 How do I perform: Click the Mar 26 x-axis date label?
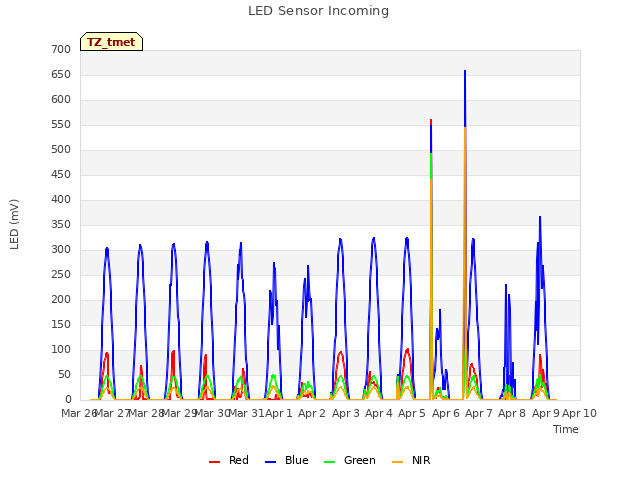[79, 413]
